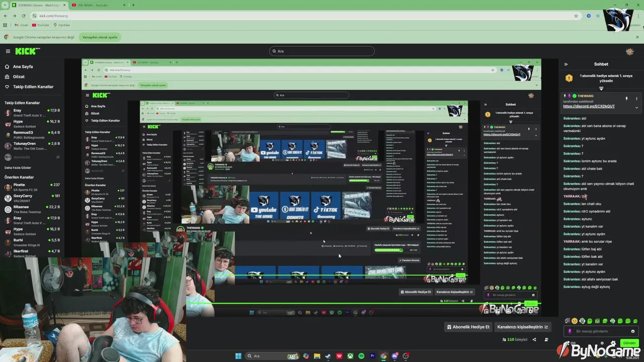Open YouTube bookmark
644x362 pixels.
point(41,25)
